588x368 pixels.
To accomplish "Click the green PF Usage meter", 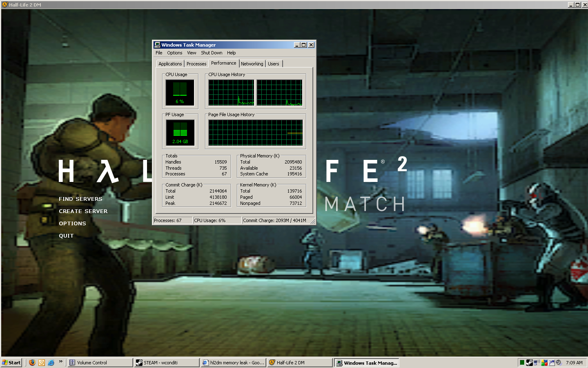I will pyautogui.click(x=180, y=132).
